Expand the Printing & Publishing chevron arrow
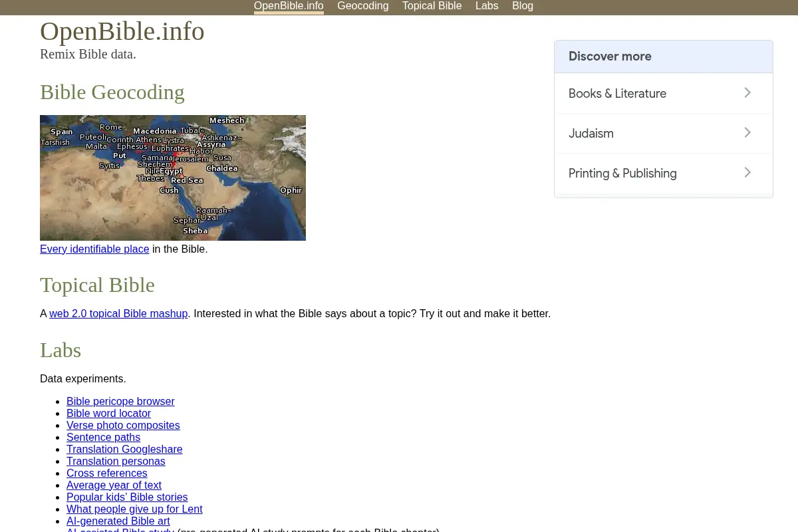 (x=747, y=173)
